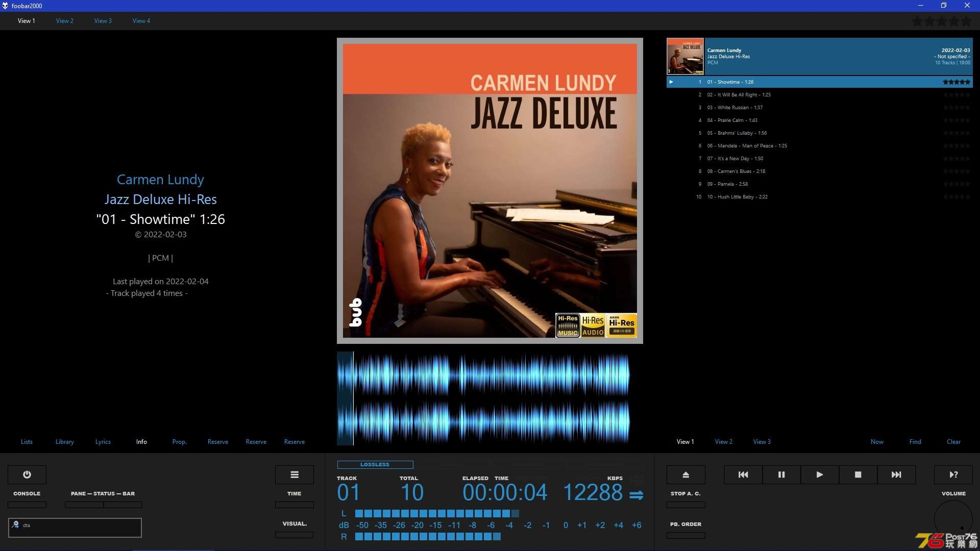Toggle the Status Bar button
The image size is (980, 551).
coord(123,505)
